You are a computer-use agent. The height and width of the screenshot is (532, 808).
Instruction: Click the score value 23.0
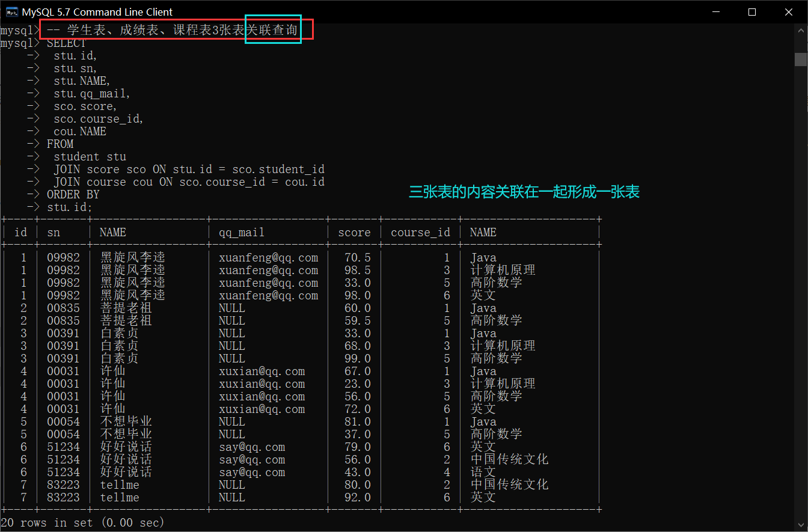[358, 384]
